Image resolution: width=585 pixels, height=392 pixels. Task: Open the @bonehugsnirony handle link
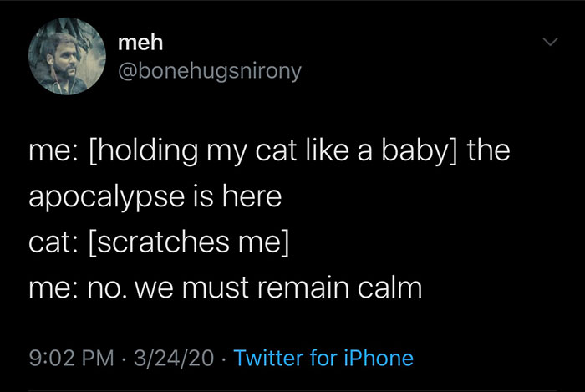click(x=210, y=71)
